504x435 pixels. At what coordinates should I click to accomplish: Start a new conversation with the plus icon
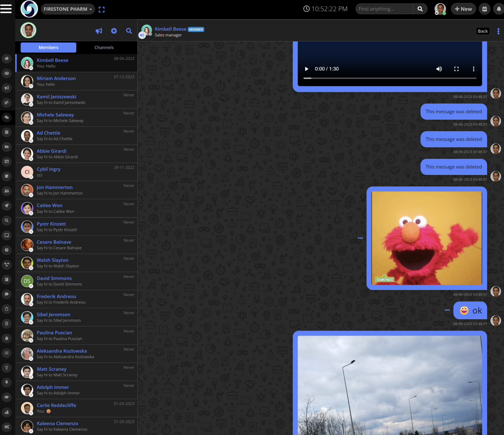pos(114,30)
